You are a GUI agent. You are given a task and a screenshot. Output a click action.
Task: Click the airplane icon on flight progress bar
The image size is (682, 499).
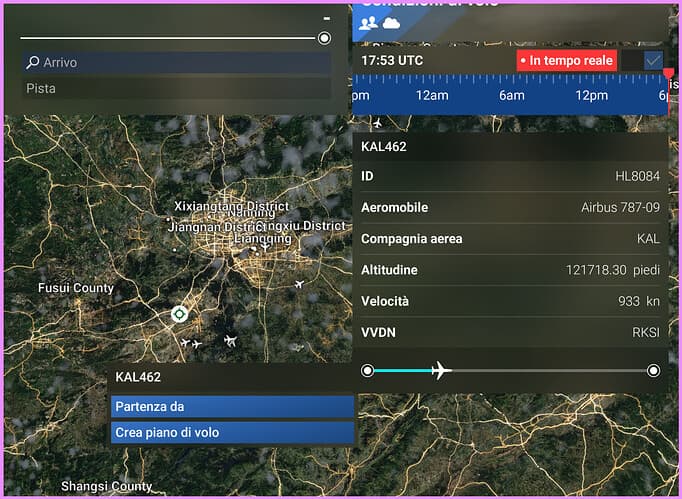click(439, 371)
